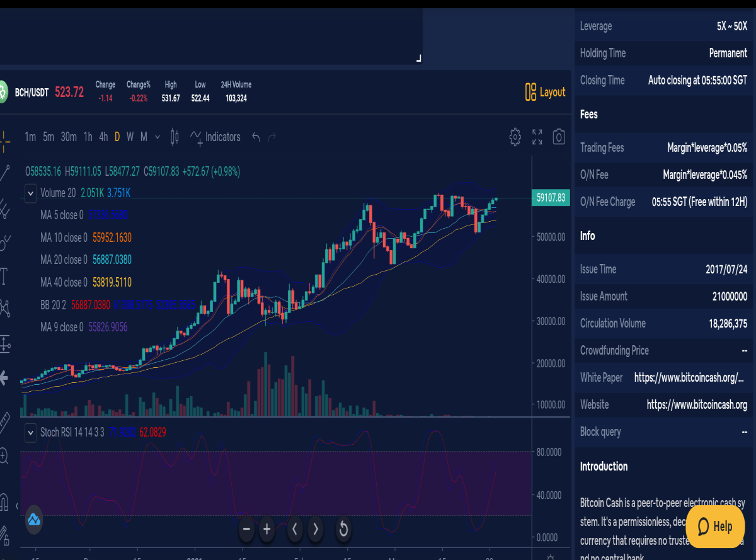
Task: Open chart settings gear
Action: pyautogui.click(x=515, y=137)
